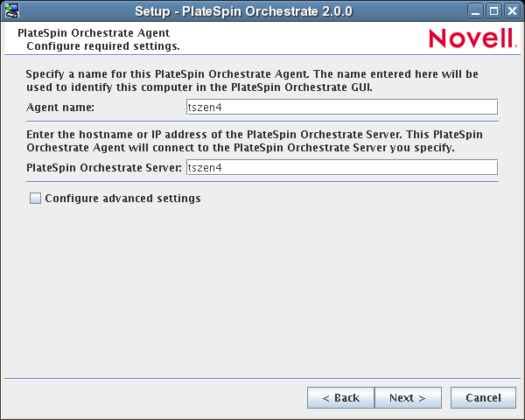Screen dimensions: 525x420
Task: Go back with the Back button
Action: (x=340, y=398)
